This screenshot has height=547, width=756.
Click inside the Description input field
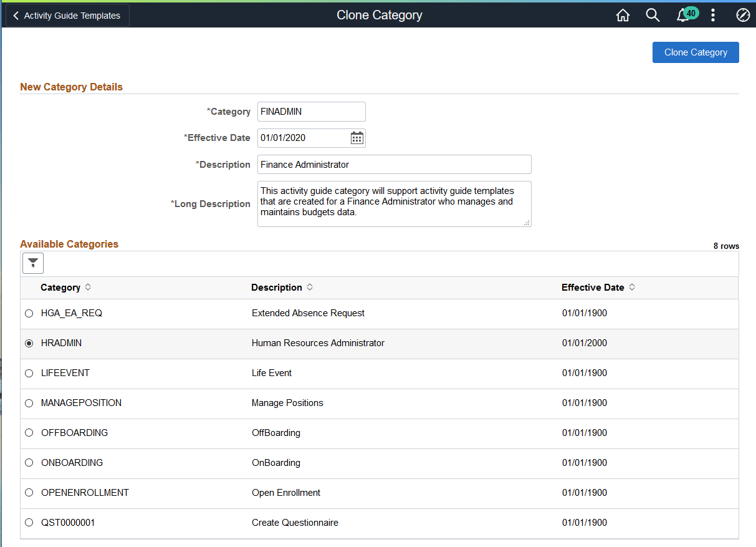[394, 164]
